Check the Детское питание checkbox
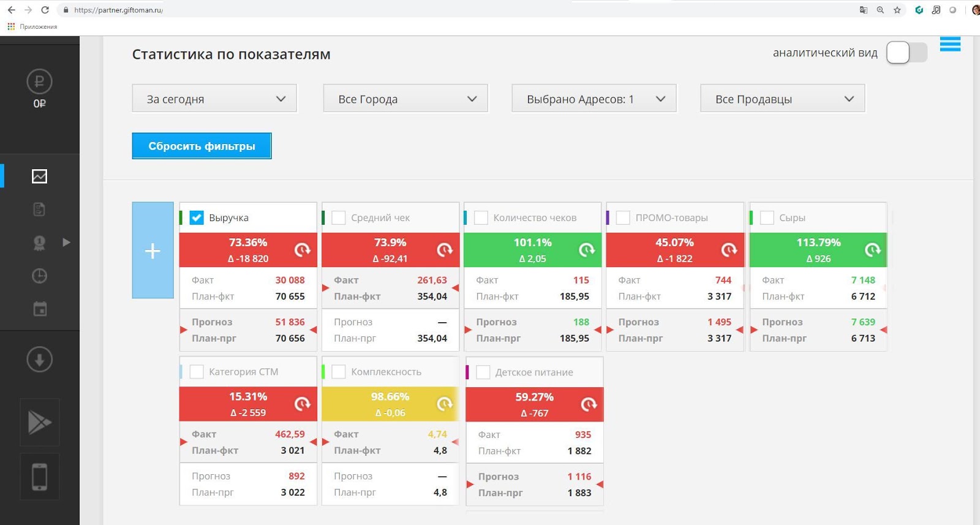The height and width of the screenshot is (525, 980). tap(483, 372)
